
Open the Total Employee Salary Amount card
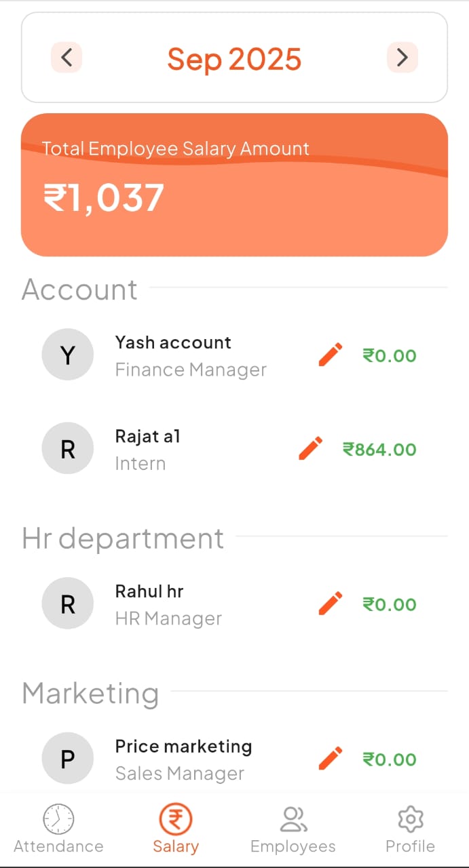point(234,184)
